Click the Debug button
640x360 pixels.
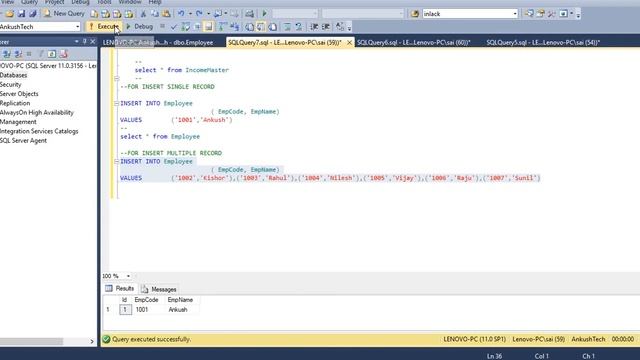coord(140,27)
